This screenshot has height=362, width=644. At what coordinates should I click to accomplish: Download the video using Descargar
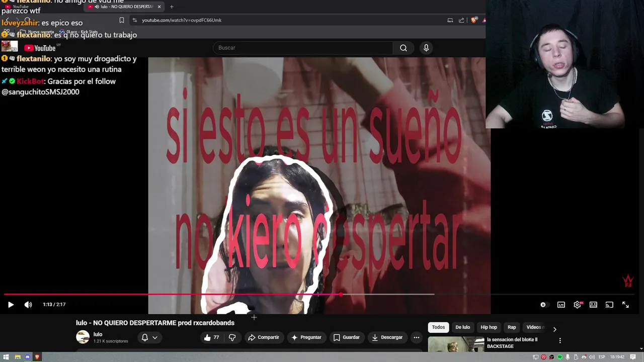point(387,337)
